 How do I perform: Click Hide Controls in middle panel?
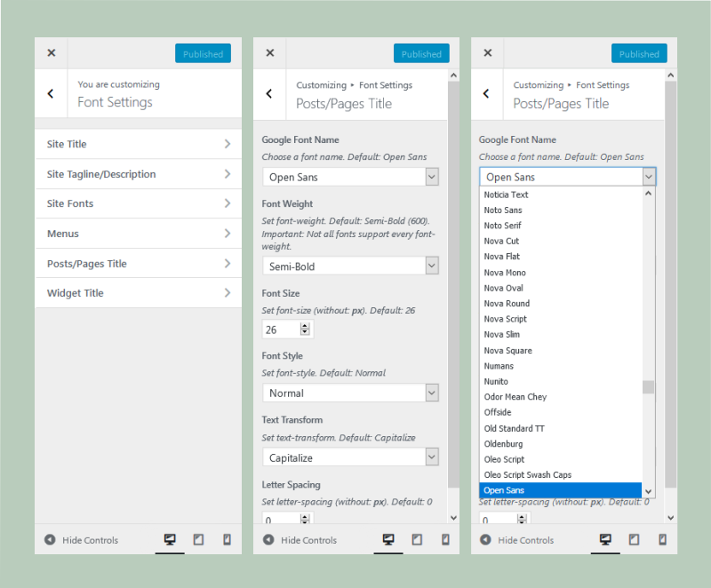(300, 540)
